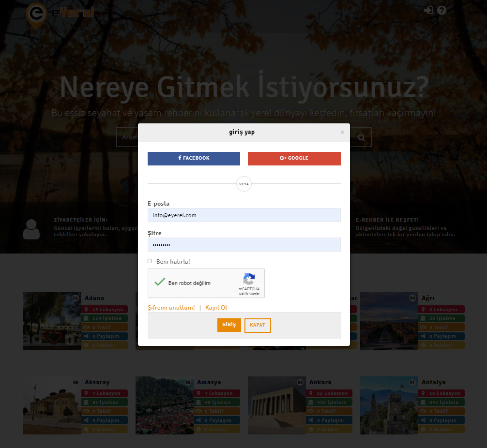Image resolution: width=487 pixels, height=448 pixels.
Task: Click the login arrow icon in the header
Action: (x=428, y=10)
